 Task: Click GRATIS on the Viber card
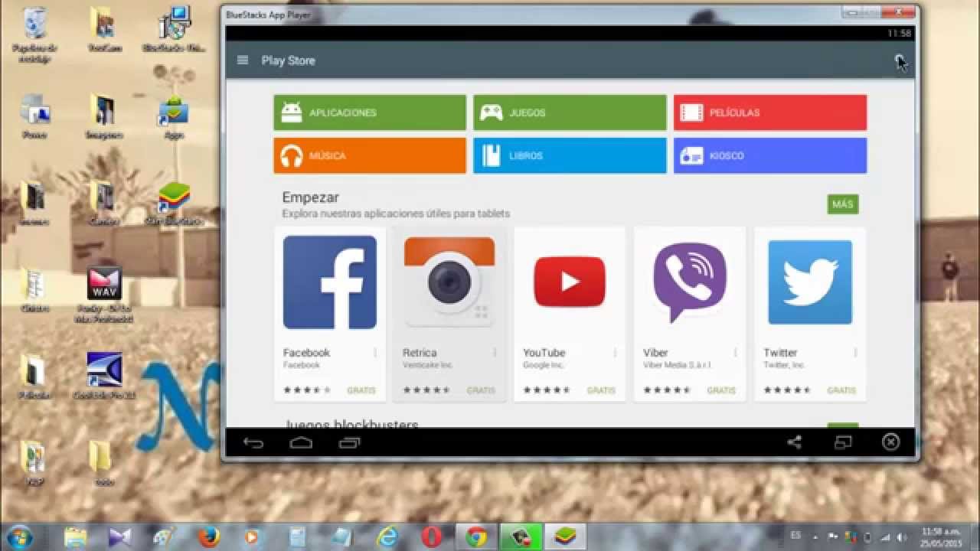point(721,390)
